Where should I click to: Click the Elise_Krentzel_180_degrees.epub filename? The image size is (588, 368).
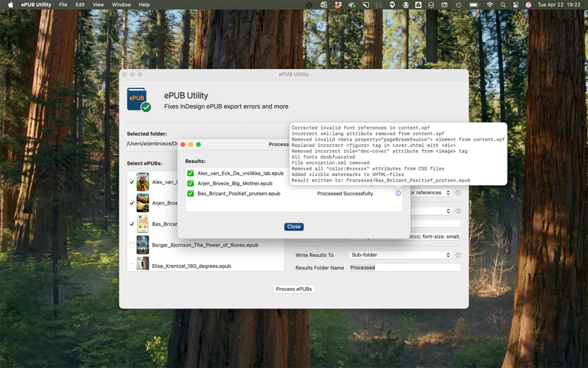coord(192,266)
